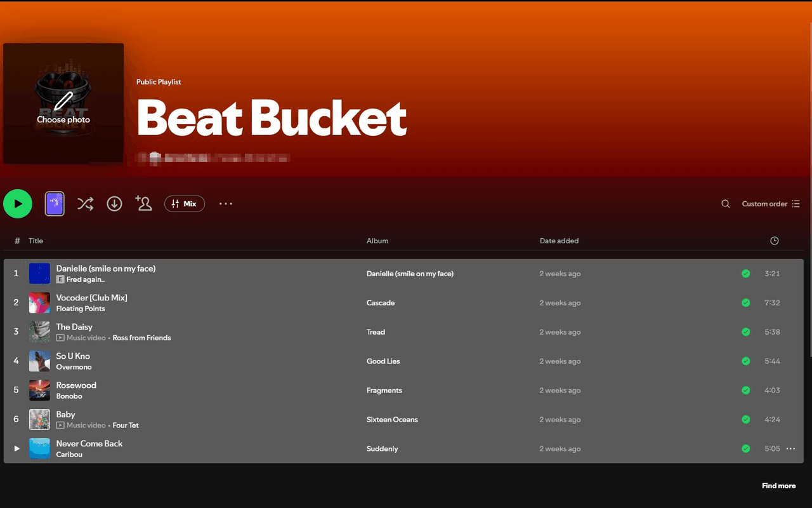Toggle saved checkmark for Danielle track
The height and width of the screenshot is (508, 812).
746,274
